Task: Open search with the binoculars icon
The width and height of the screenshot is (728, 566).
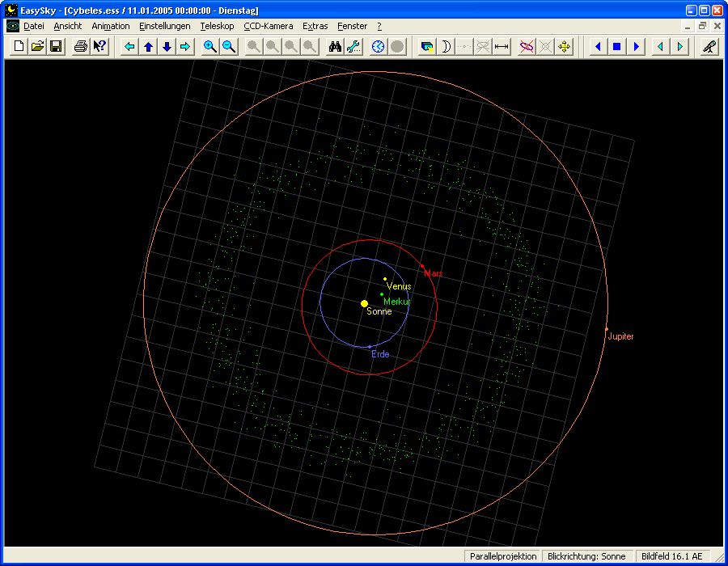Action: tap(336, 47)
